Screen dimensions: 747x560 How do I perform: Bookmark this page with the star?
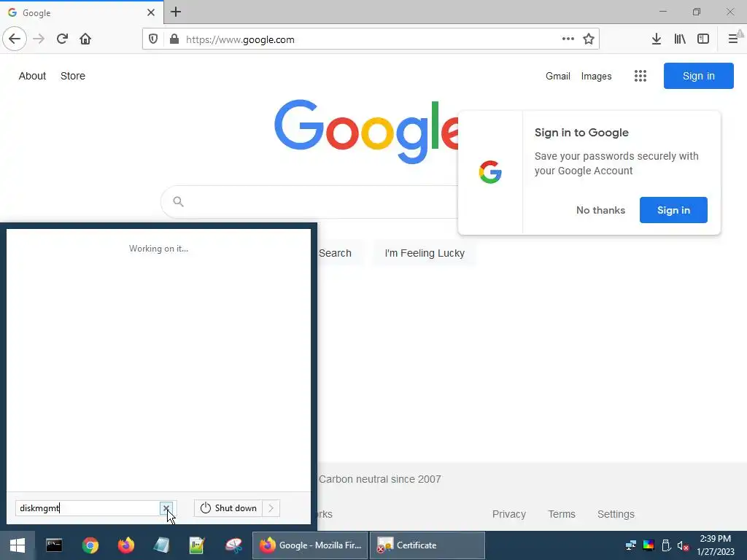click(589, 39)
